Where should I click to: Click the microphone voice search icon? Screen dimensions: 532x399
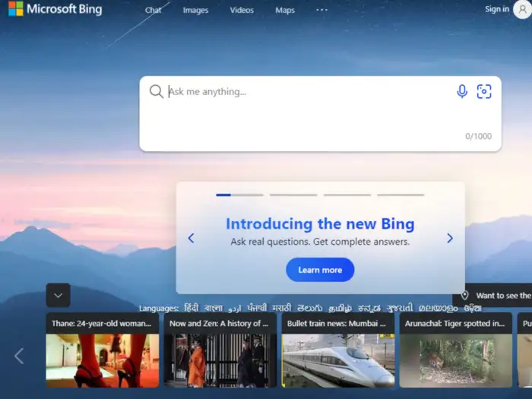click(462, 91)
